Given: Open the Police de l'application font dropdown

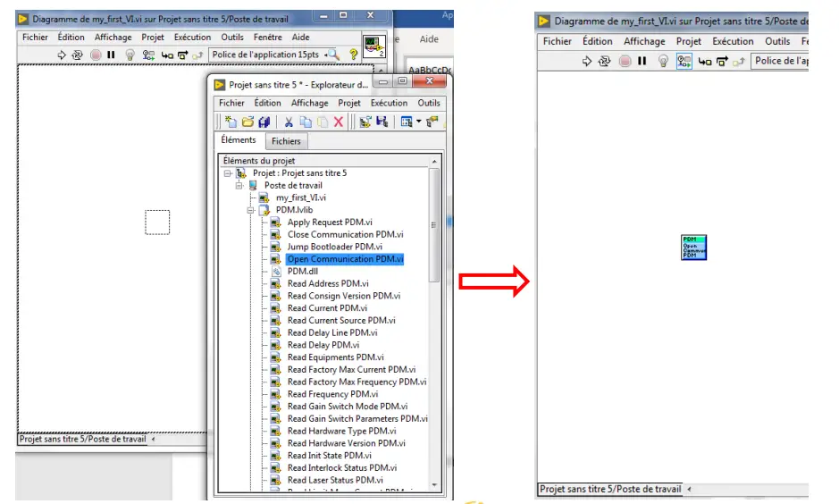Looking at the screenshot, I should pos(269,55).
